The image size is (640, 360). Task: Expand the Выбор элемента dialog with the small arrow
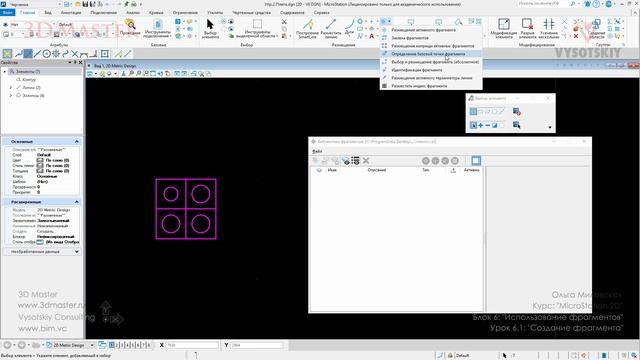(550, 127)
